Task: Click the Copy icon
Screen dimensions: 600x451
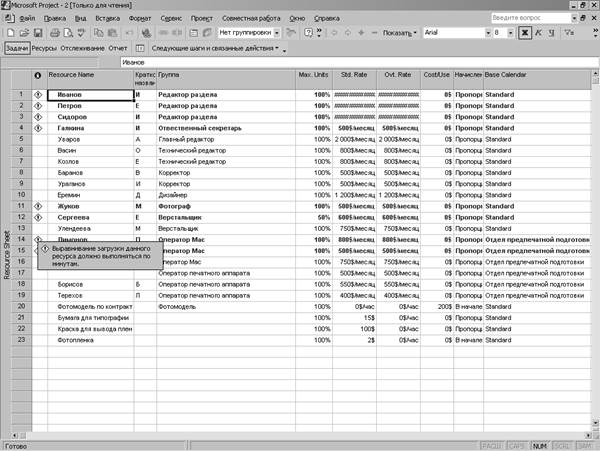Action: [99, 33]
